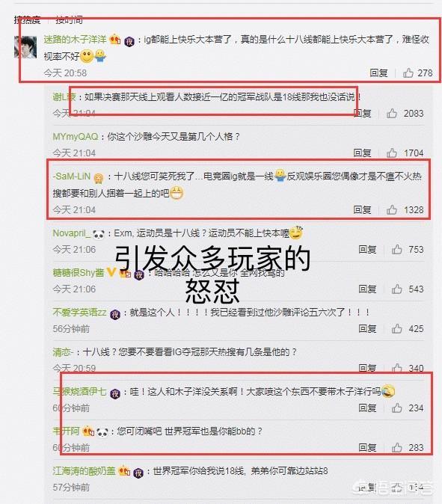Open 江海涛的酸奶盖's profile link
The width and height of the screenshot is (442, 504).
pyautogui.click(x=84, y=471)
